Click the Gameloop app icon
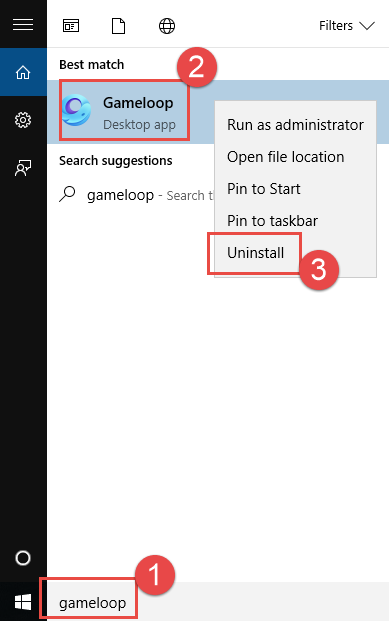The height and width of the screenshot is (621, 389). [76, 110]
